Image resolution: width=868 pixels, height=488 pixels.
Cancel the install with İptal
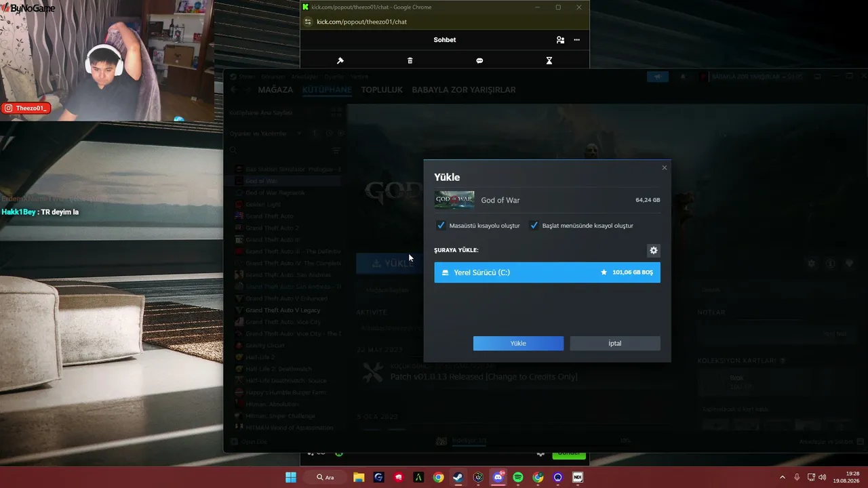[615, 344]
